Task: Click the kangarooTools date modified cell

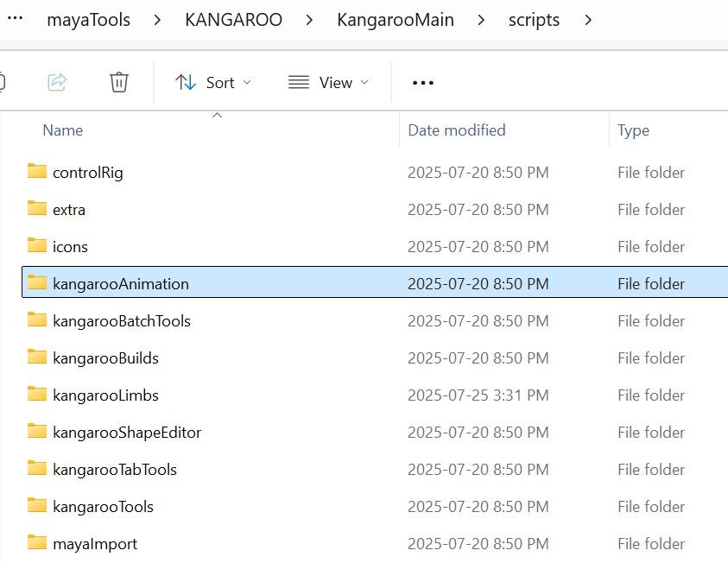Action: (478, 507)
